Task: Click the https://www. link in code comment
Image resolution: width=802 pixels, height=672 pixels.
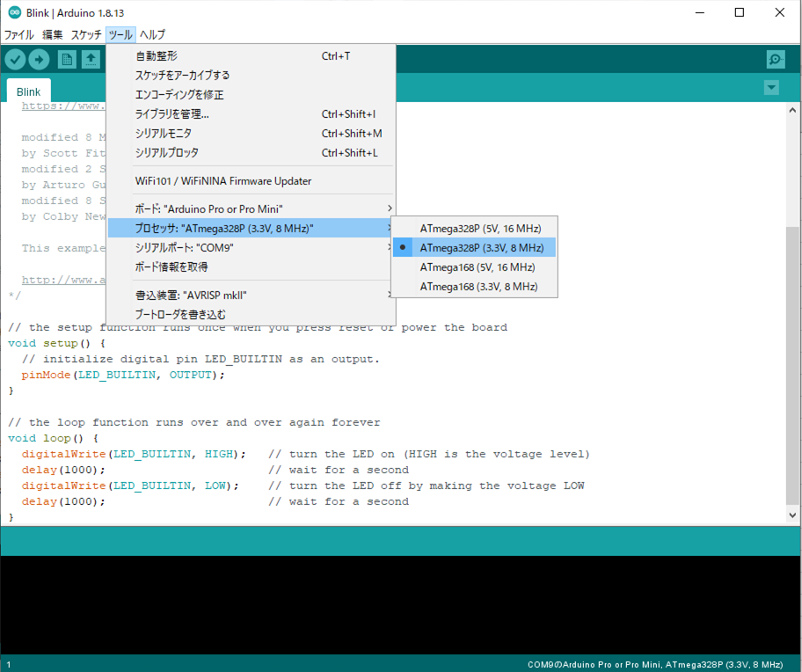Action: tap(63, 106)
